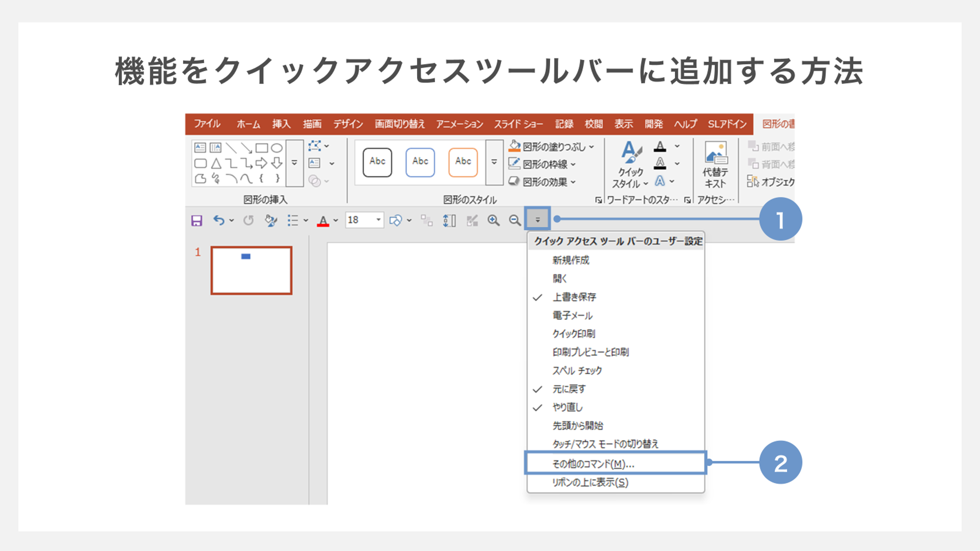Open the shape styles dialog launcher
980x551 pixels.
[x=598, y=200]
